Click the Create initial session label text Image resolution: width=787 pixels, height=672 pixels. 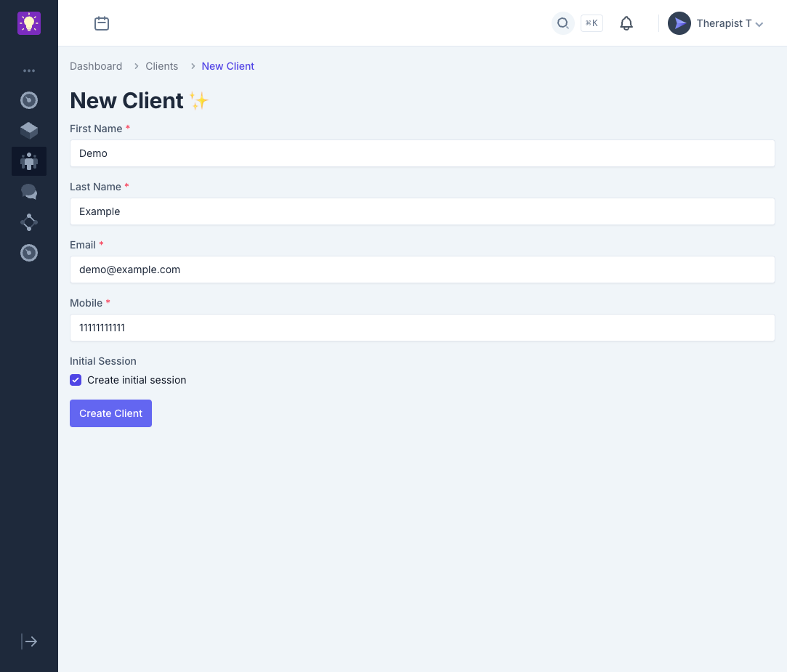[137, 381]
